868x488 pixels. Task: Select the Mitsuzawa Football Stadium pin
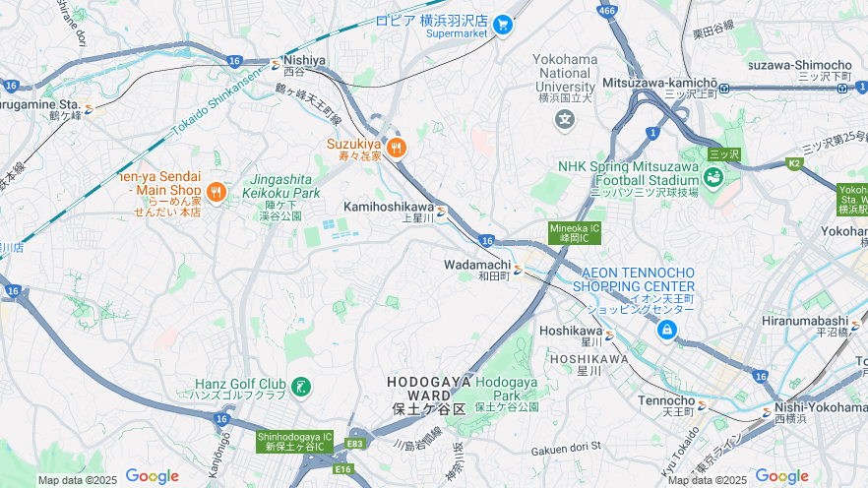point(713,178)
